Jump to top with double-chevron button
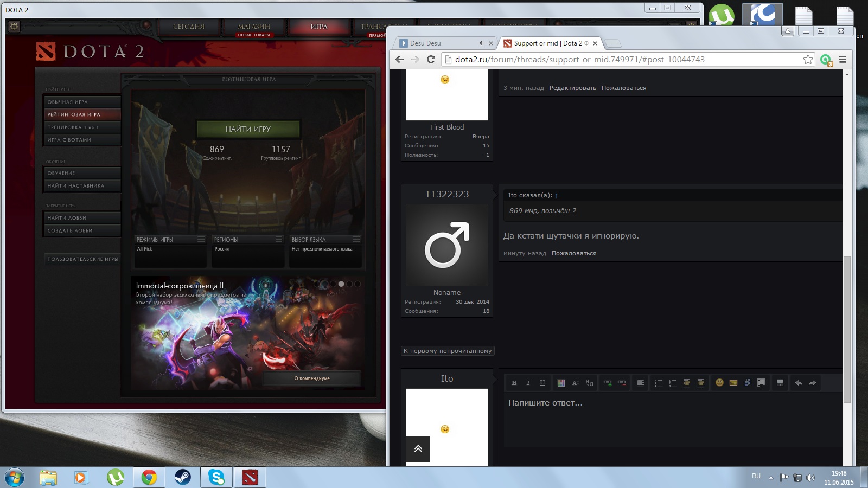868x488 pixels. (x=418, y=449)
